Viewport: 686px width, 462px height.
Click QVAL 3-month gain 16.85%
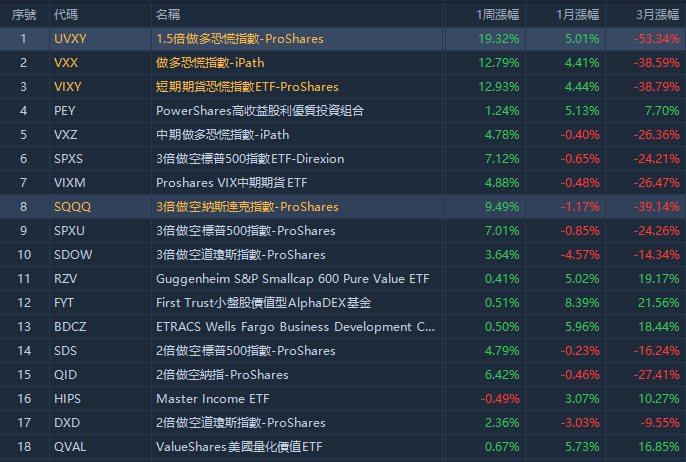click(659, 447)
